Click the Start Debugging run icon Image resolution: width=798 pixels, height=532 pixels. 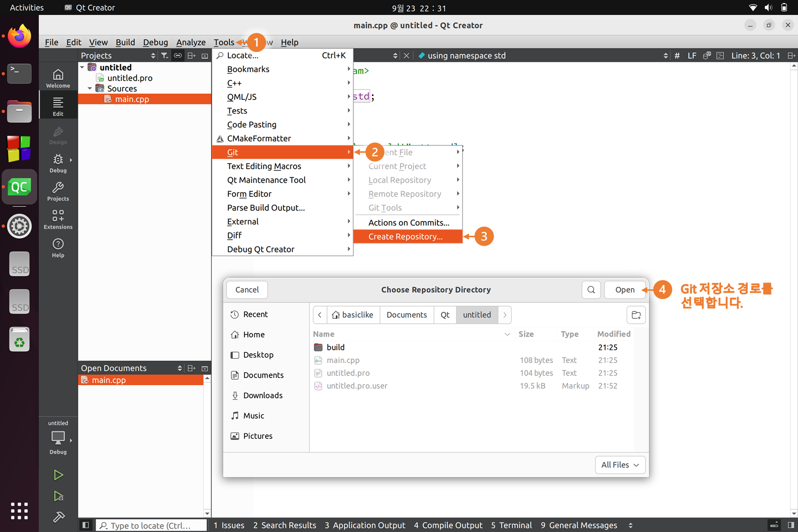(58, 496)
